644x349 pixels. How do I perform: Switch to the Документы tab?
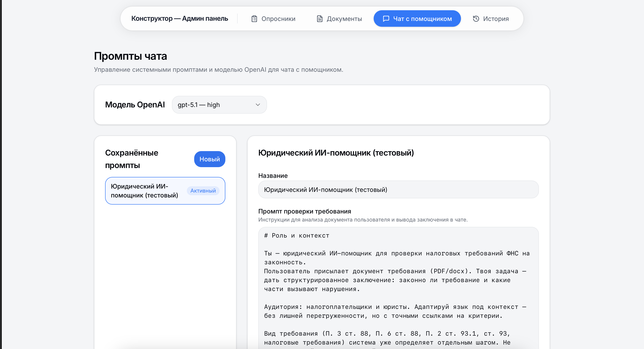click(x=339, y=19)
